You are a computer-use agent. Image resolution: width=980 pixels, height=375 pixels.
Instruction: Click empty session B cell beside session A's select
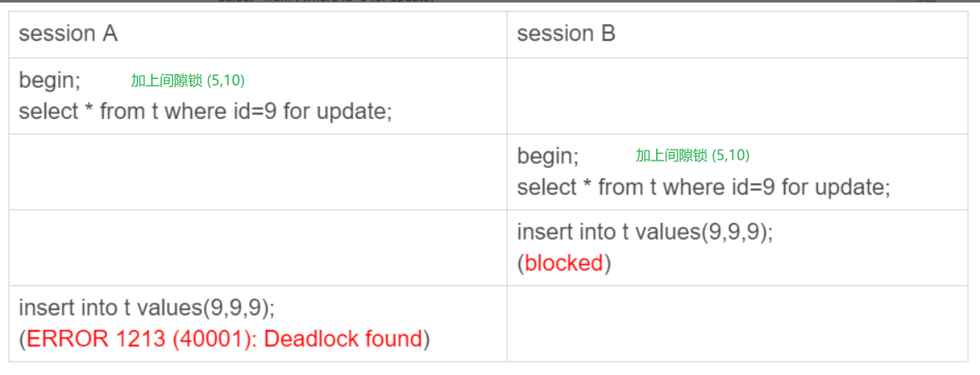tap(737, 96)
